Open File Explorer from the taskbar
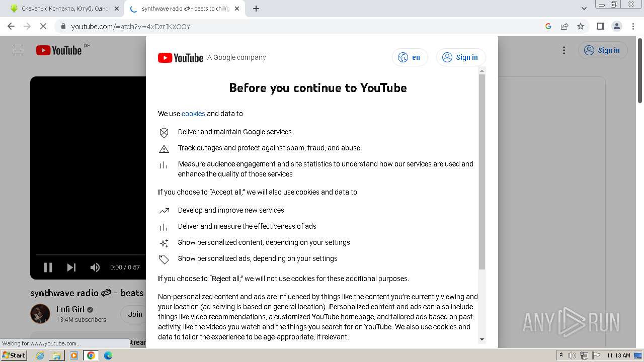 point(57,355)
